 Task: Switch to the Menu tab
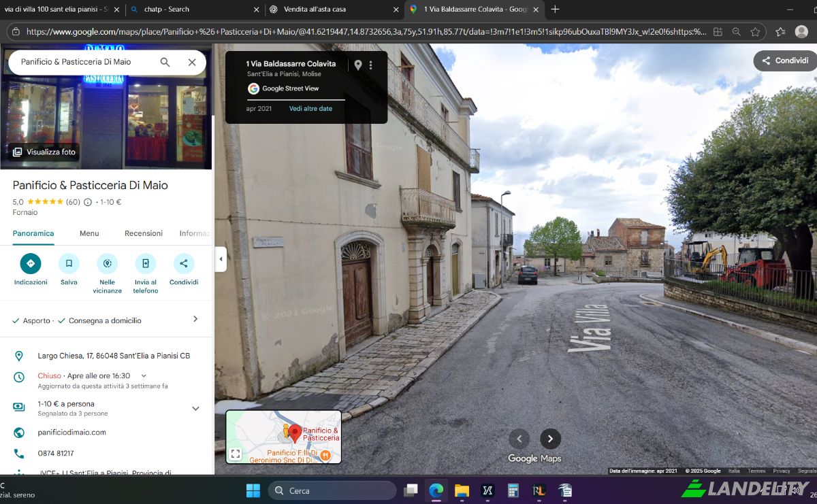89,233
